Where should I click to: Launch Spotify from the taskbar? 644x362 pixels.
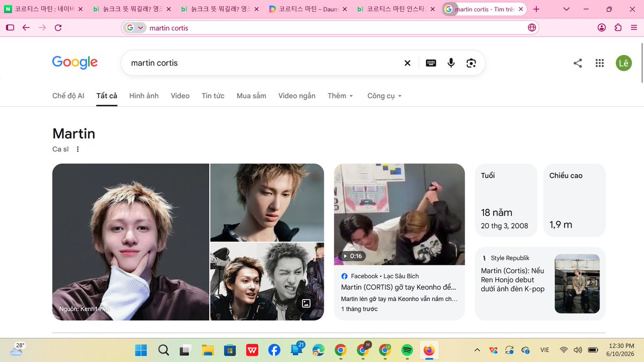click(x=407, y=351)
